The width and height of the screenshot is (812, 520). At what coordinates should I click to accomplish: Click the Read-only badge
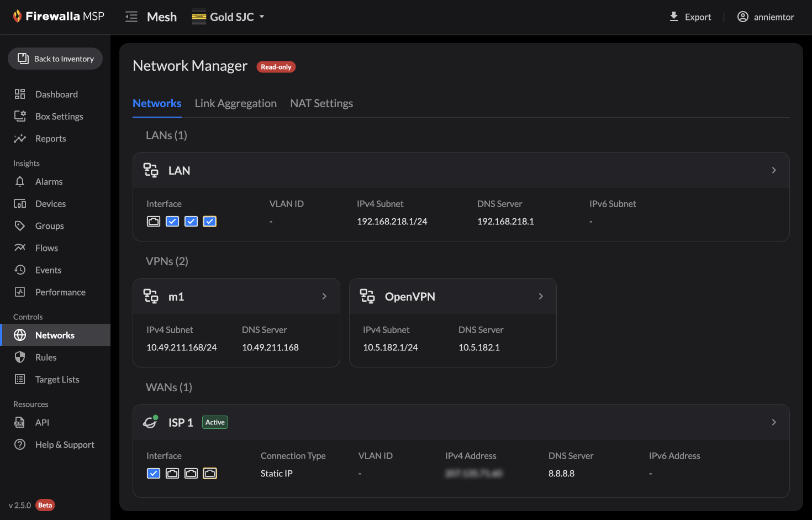276,67
